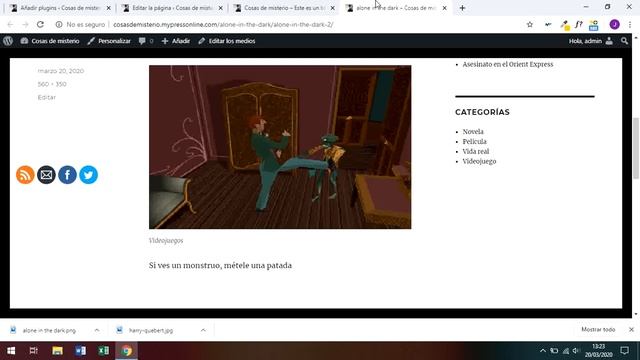Click the calendar-like extension icon

coord(593,25)
